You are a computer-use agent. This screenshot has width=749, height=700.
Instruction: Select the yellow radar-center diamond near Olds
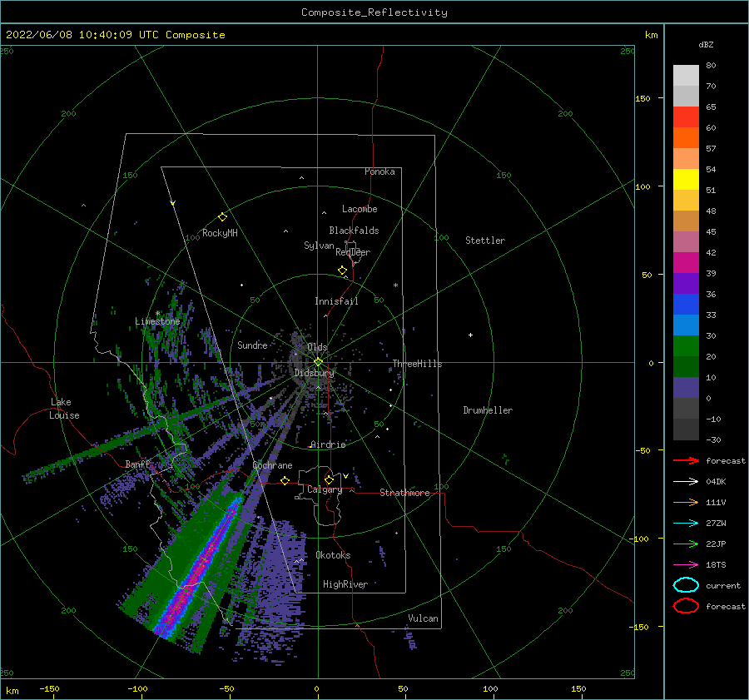[318, 362]
